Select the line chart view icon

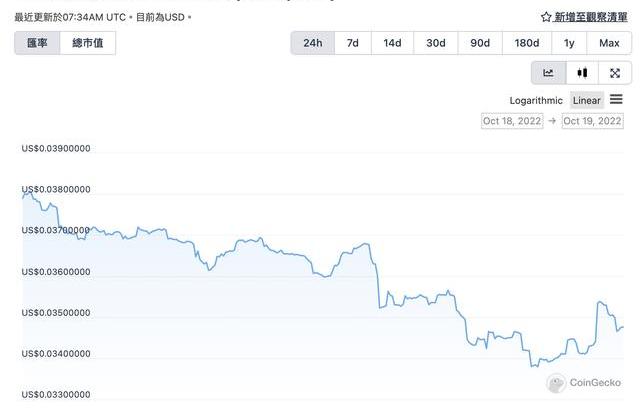coord(548,73)
